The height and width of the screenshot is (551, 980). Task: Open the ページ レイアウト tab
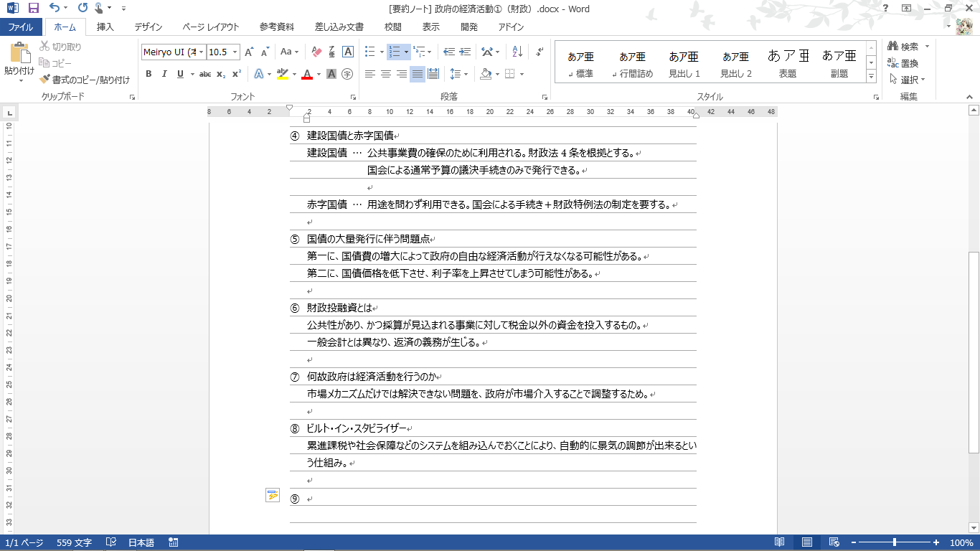[211, 27]
